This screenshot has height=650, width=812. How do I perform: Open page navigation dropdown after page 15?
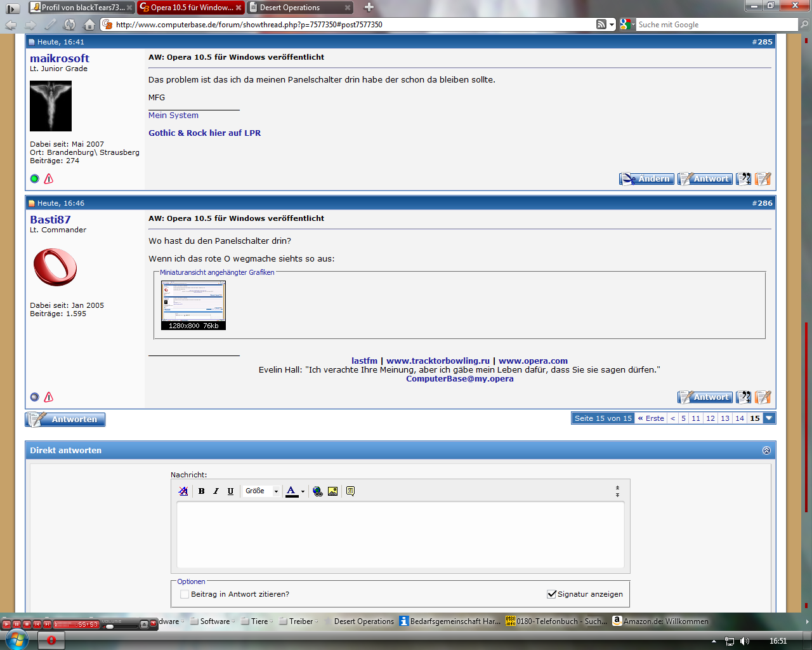click(x=769, y=418)
